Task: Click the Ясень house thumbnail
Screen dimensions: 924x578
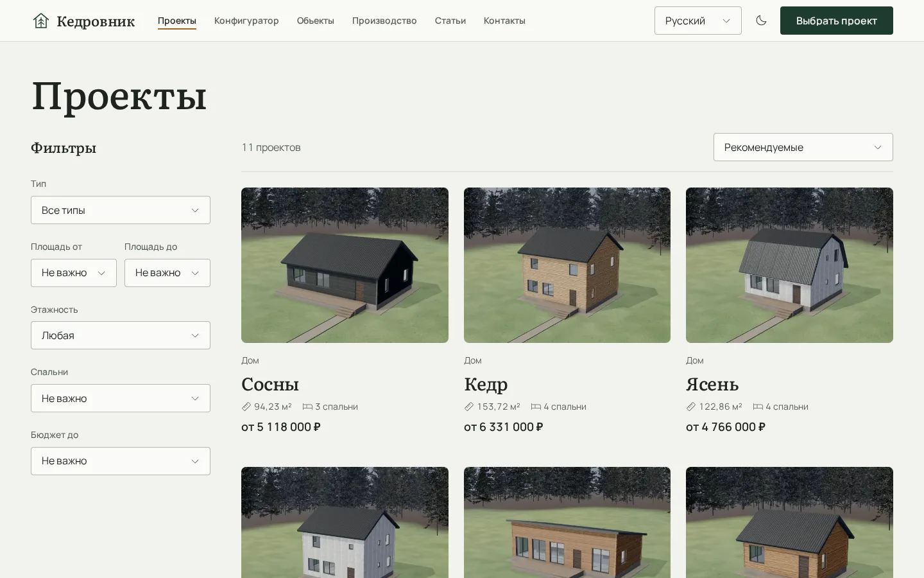Action: point(789,265)
